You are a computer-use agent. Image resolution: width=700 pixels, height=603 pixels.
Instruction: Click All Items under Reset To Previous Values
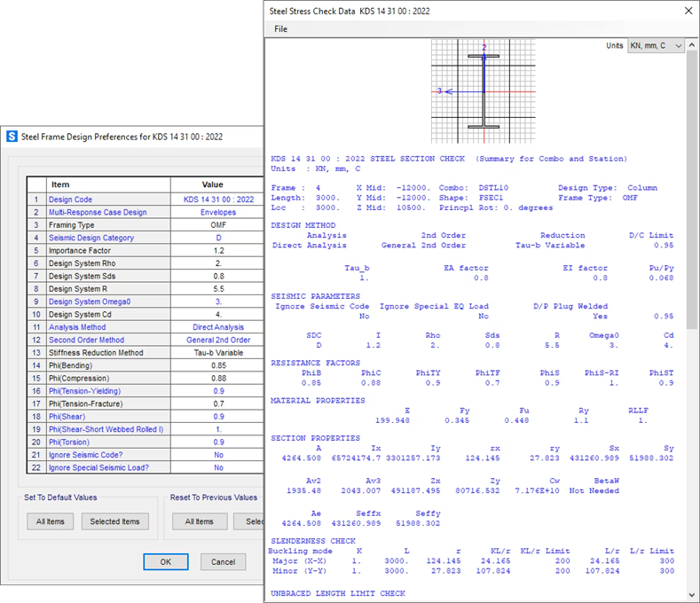click(199, 521)
